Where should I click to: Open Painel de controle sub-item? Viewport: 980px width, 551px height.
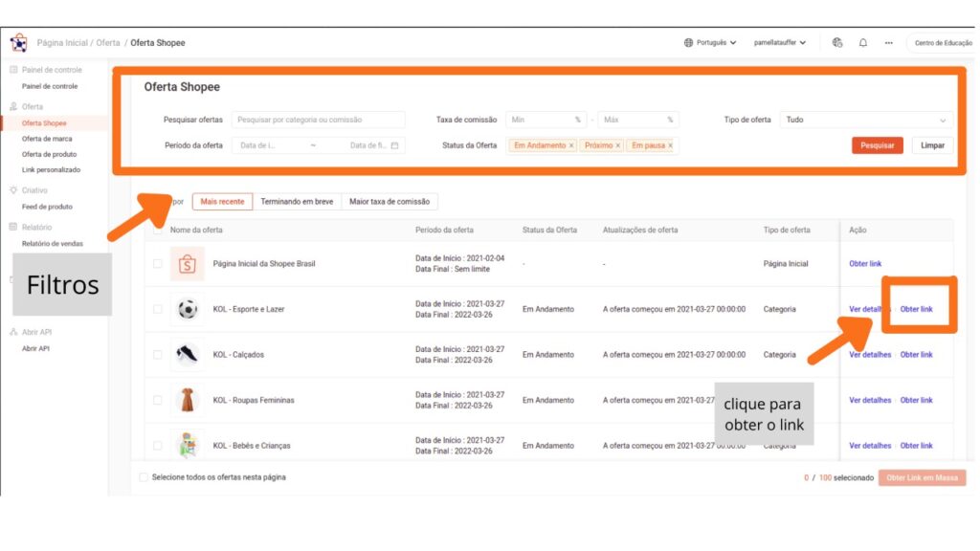pos(50,86)
